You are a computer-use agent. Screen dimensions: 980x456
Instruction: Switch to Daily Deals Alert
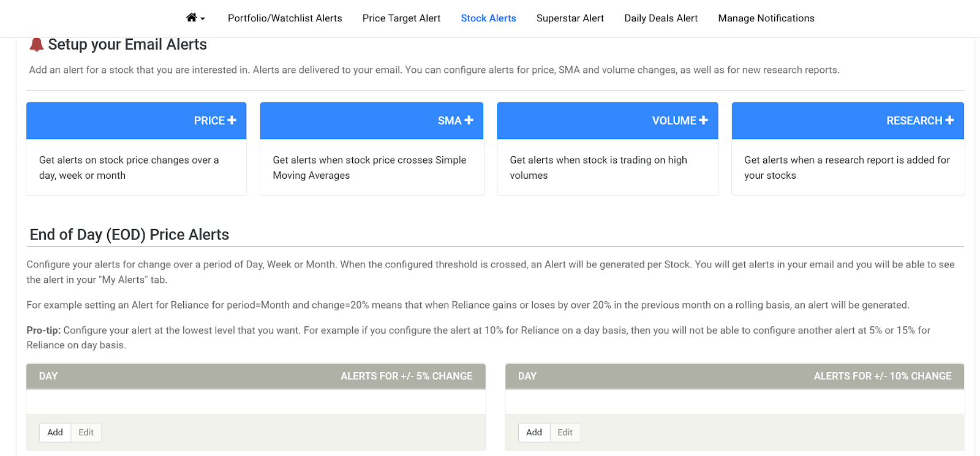(x=661, y=18)
